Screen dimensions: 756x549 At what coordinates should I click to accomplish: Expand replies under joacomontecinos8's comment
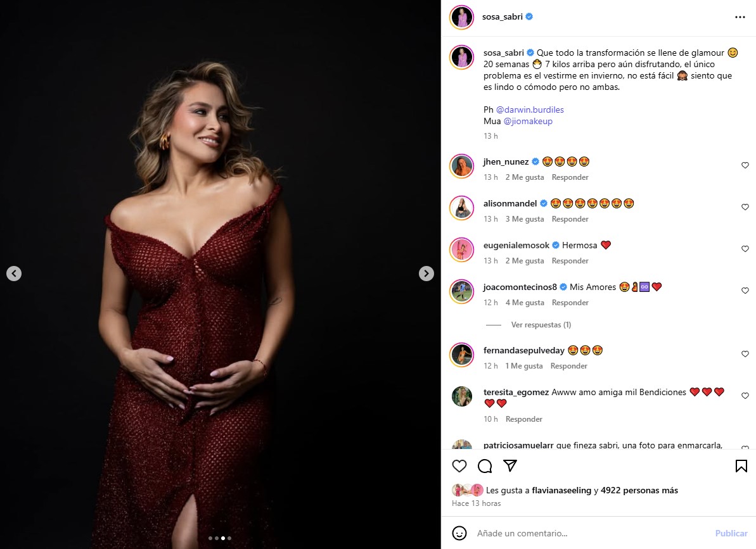tap(541, 325)
